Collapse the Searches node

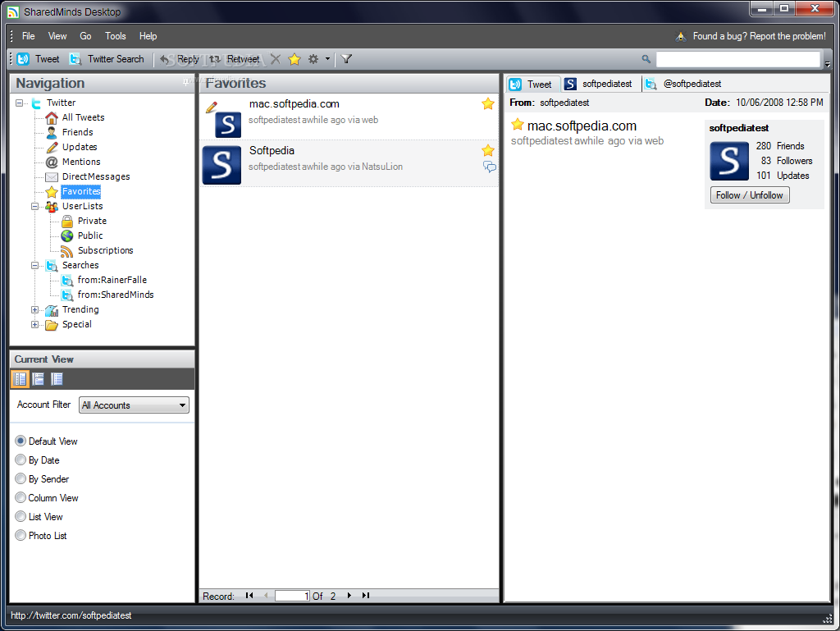34,265
